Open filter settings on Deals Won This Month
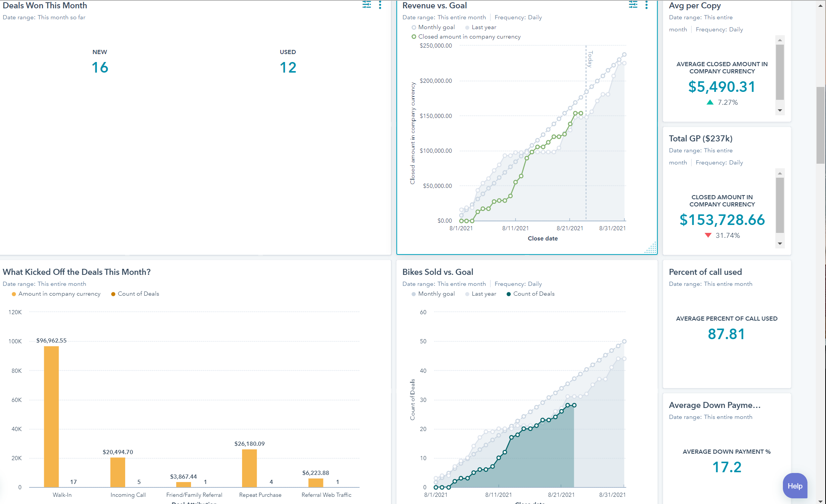Screen dimensions: 826x504 click(x=366, y=5)
